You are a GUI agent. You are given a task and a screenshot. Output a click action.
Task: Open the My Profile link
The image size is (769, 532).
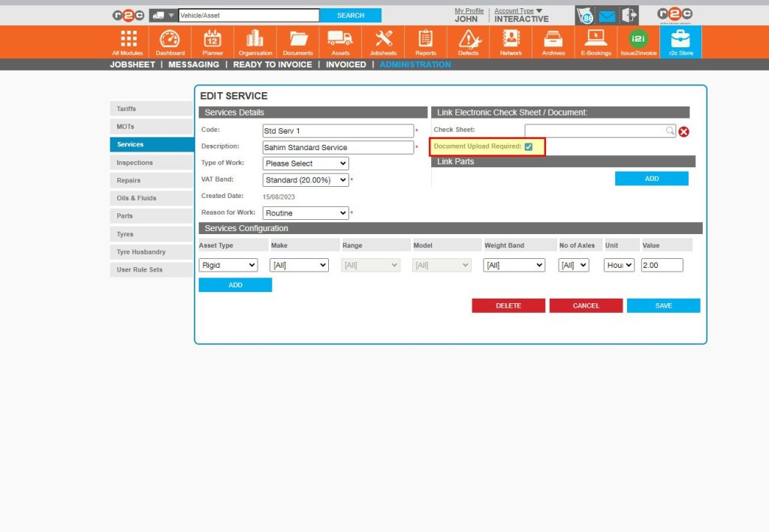pos(469,11)
